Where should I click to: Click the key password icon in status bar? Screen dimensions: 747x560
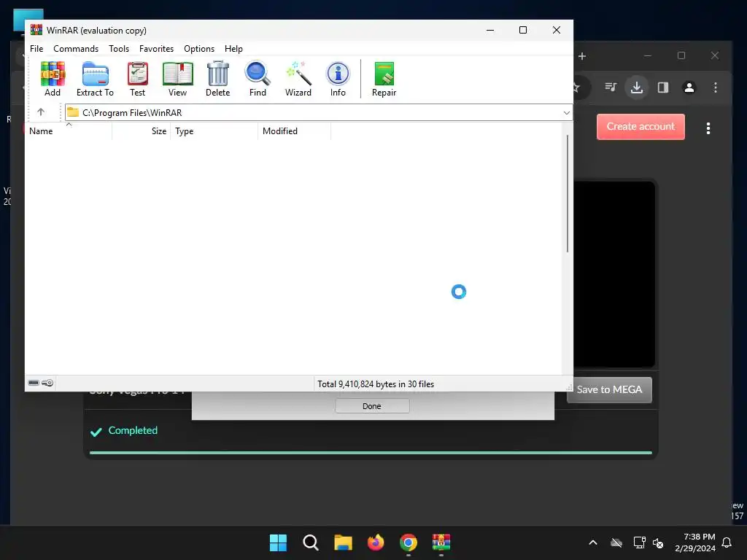(x=47, y=383)
